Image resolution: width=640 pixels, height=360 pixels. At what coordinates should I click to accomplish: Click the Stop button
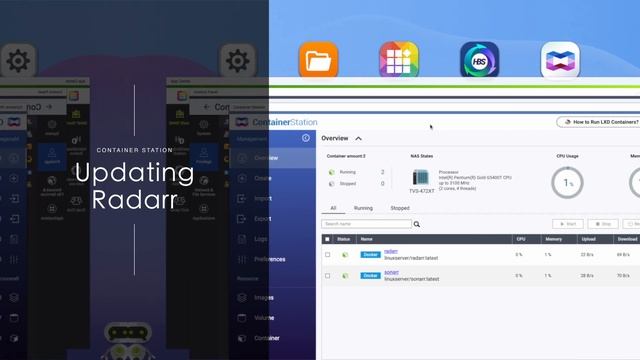click(603, 224)
